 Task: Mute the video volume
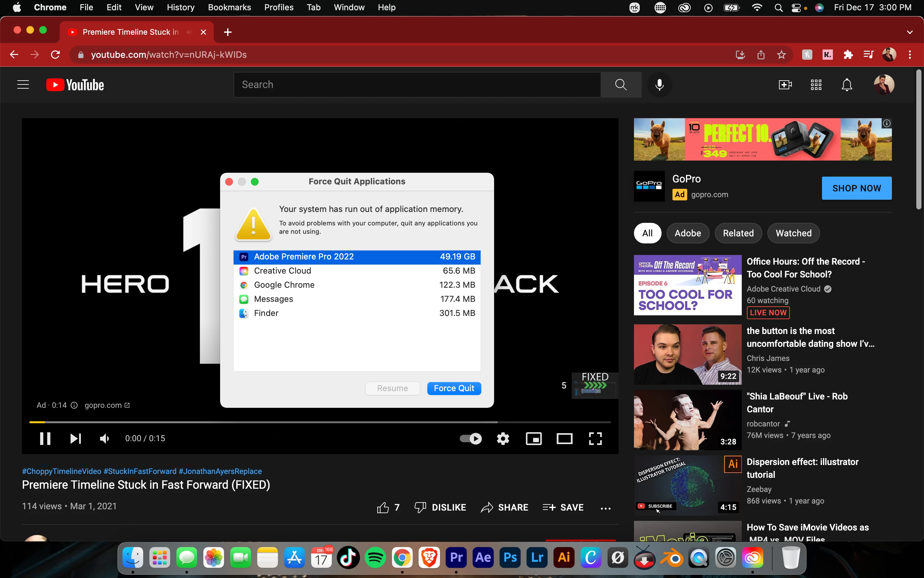pyautogui.click(x=105, y=438)
